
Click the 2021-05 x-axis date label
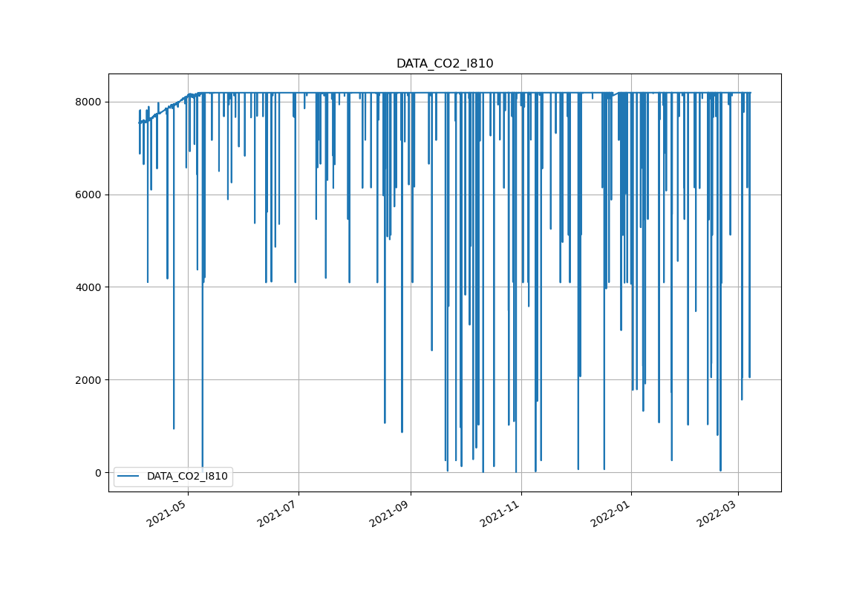[x=167, y=514]
